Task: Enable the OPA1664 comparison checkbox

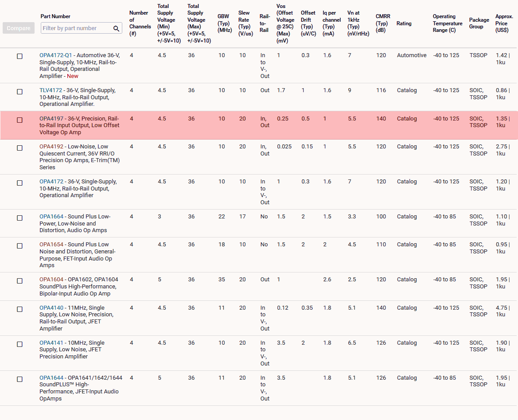Action: click(x=19, y=218)
